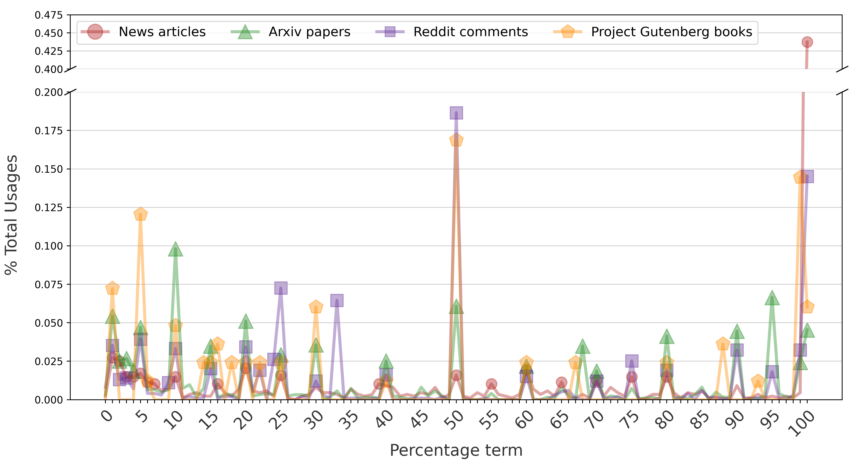Select the "Arxiv papers" legend text
Image resolution: width=868 pixels, height=470 pixels.
click(x=309, y=32)
